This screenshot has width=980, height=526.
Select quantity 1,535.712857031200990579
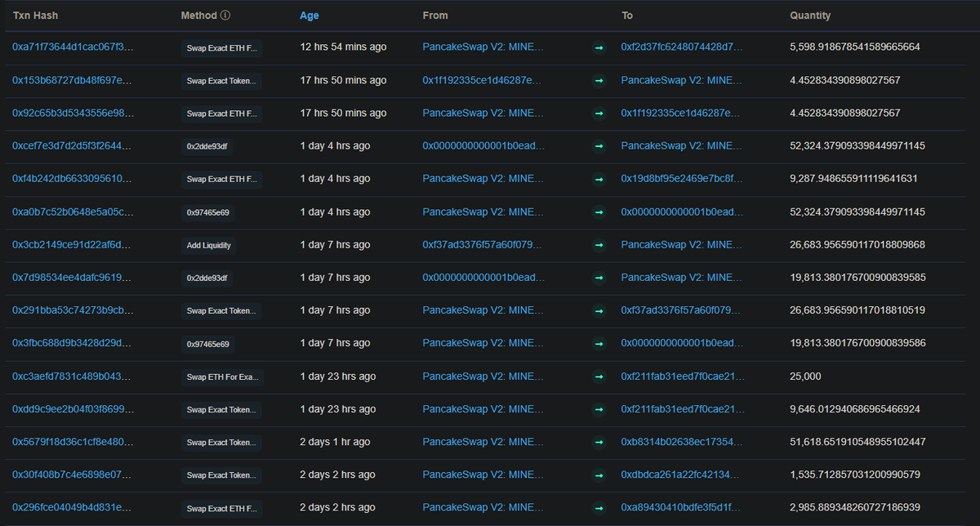[855, 475]
